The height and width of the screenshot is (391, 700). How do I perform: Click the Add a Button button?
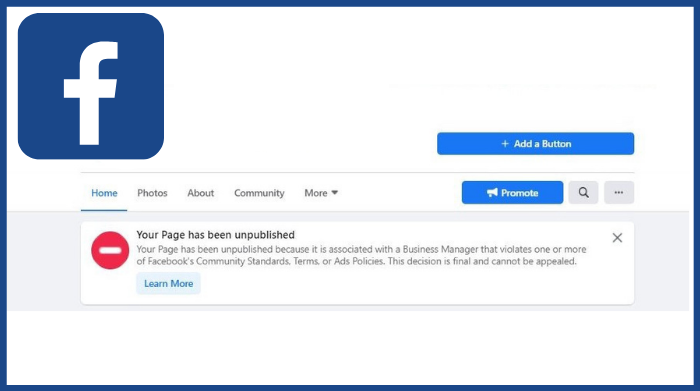coord(535,143)
